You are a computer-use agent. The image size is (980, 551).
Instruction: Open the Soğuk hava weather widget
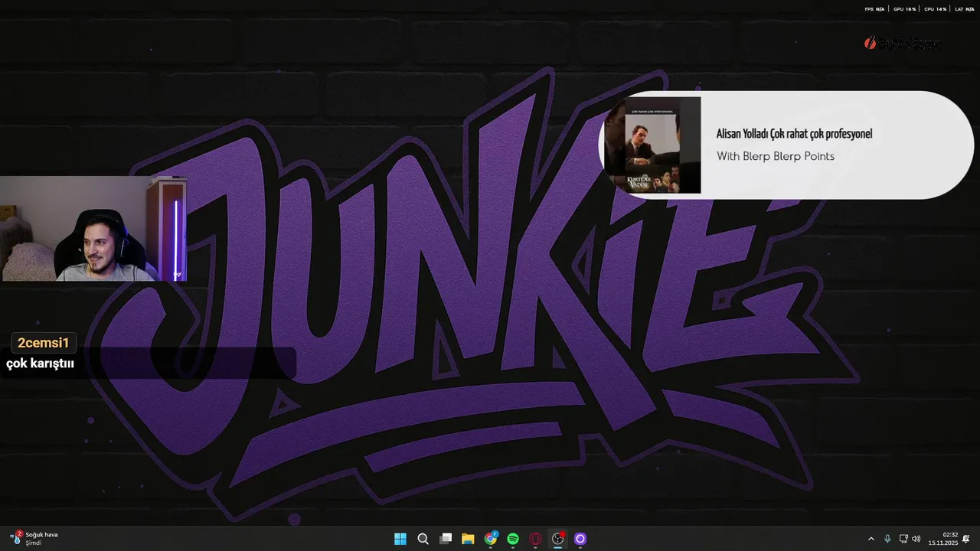[x=34, y=539]
